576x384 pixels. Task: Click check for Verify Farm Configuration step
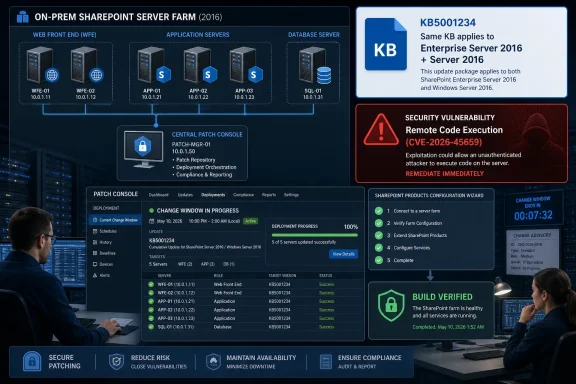click(379, 223)
